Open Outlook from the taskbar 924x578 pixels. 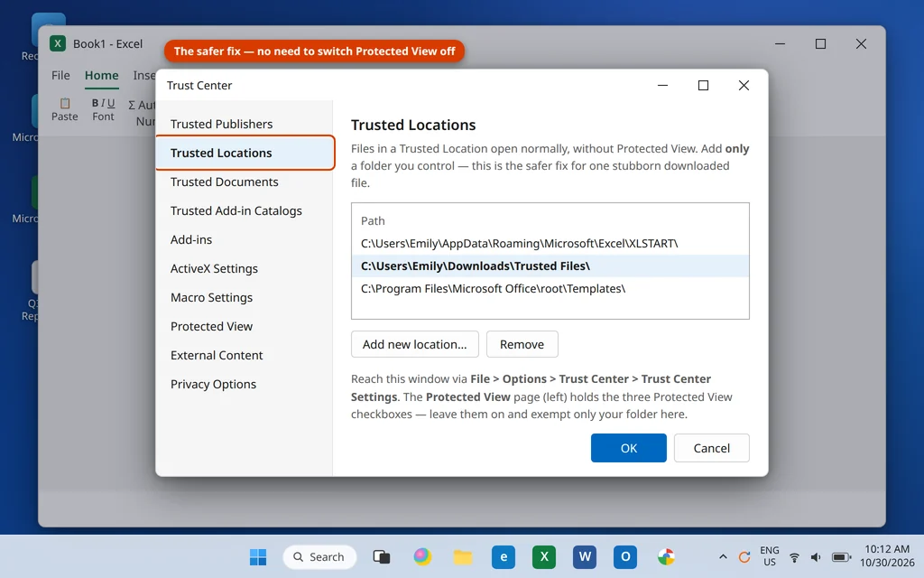pyautogui.click(x=625, y=556)
